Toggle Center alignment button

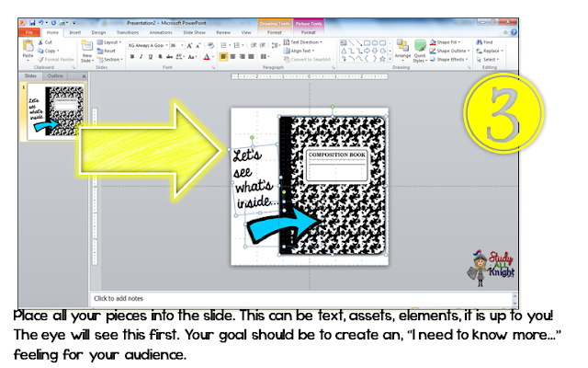point(232,57)
